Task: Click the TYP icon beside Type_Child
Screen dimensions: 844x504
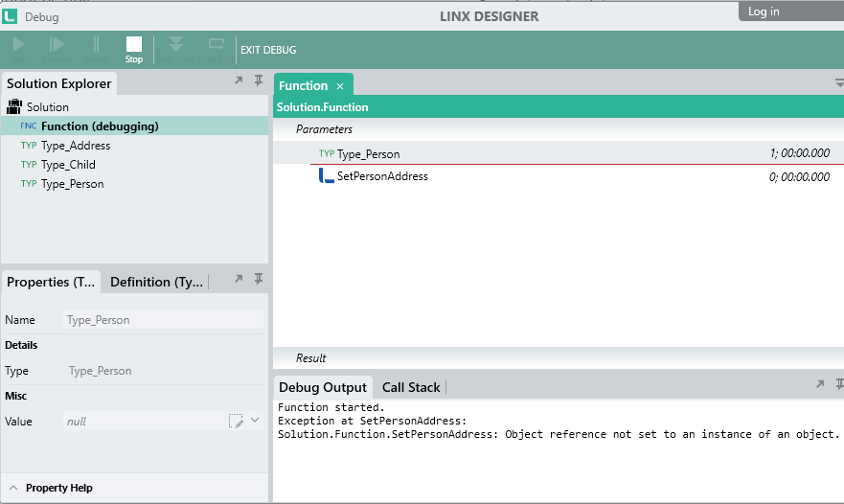Action: point(29,164)
